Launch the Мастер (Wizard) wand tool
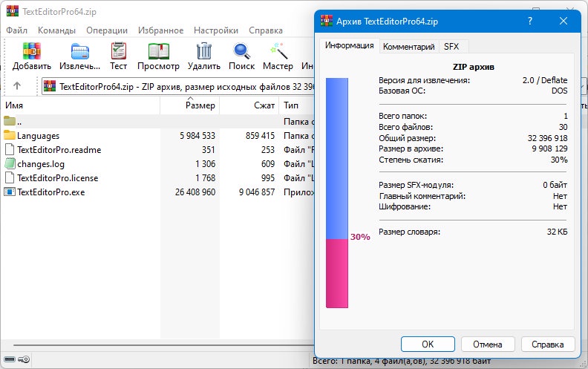Viewport: 588px width, 369px height. (278, 51)
